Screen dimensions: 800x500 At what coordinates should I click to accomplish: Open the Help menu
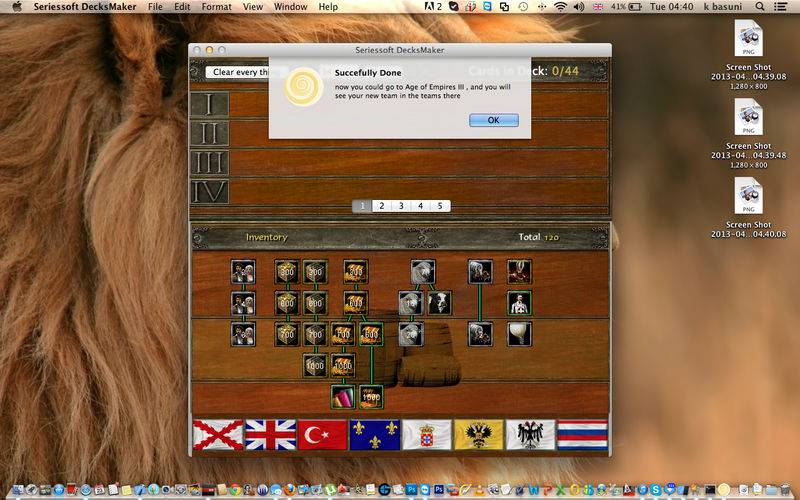(x=328, y=7)
